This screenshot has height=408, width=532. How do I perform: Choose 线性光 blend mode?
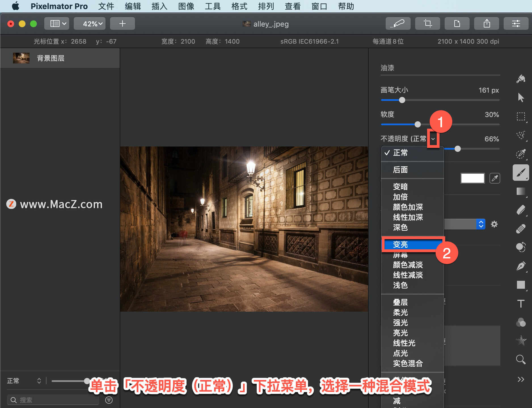413,343
